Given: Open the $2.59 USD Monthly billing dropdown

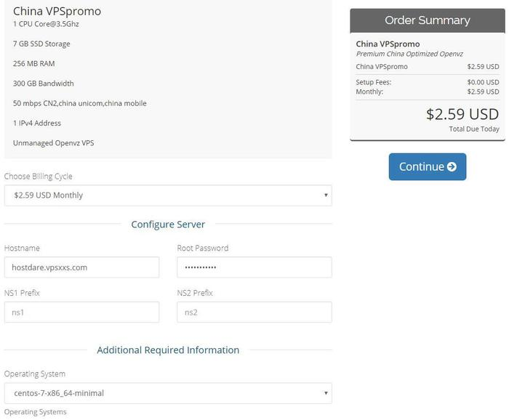Looking at the screenshot, I should pos(167,195).
